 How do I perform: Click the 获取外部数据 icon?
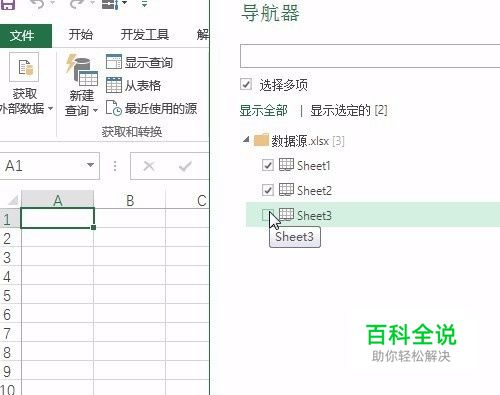point(24,67)
